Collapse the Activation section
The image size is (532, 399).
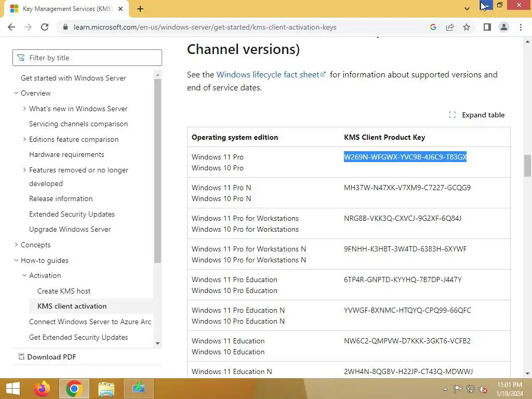[24, 275]
